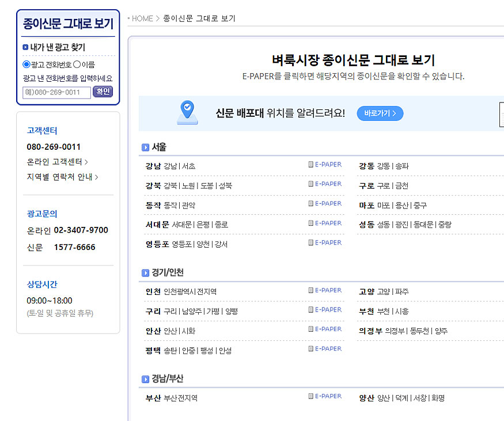The image size is (504, 421).
Task: Click the 구리 region name
Action: 153,312
